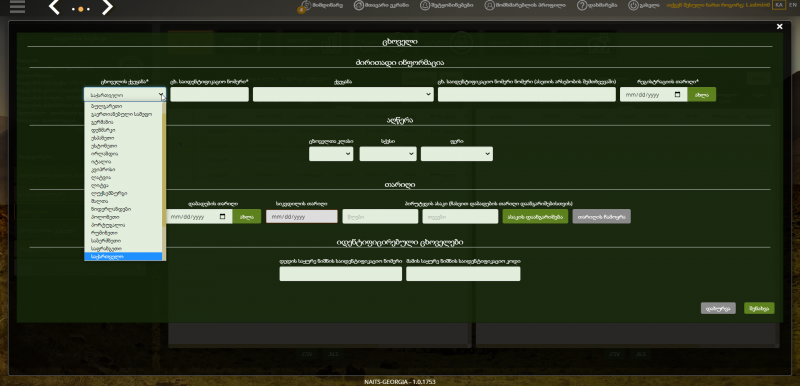Select ლიტვა from country list
Viewport: 800px width, 386px height.
pos(123,185)
